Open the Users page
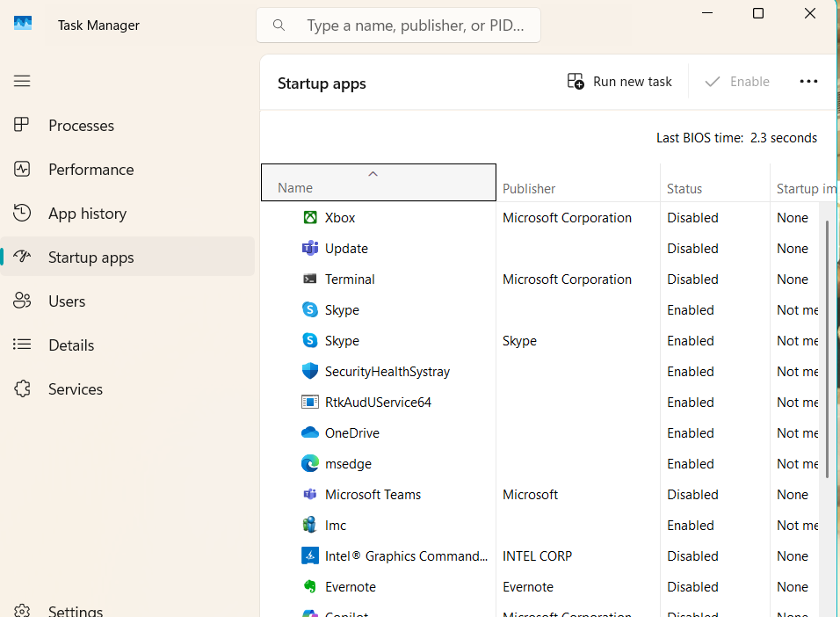Viewport: 840px width, 617px height. 127,301
